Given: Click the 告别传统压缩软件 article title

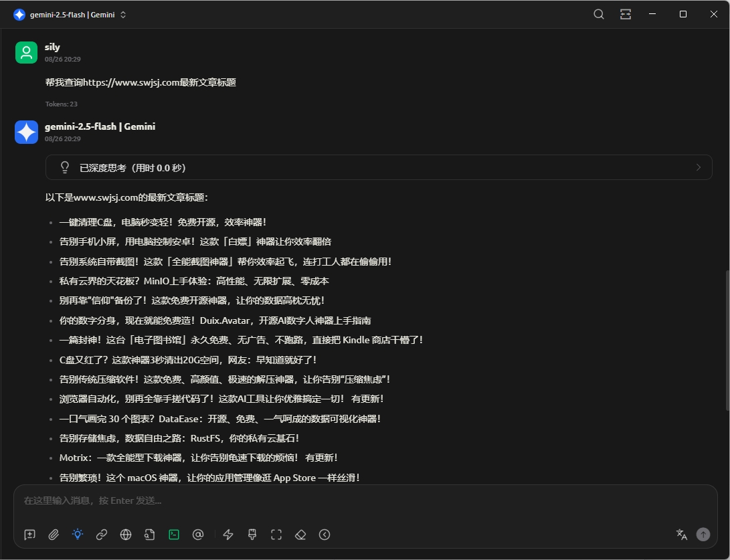Looking at the screenshot, I should (225, 379).
